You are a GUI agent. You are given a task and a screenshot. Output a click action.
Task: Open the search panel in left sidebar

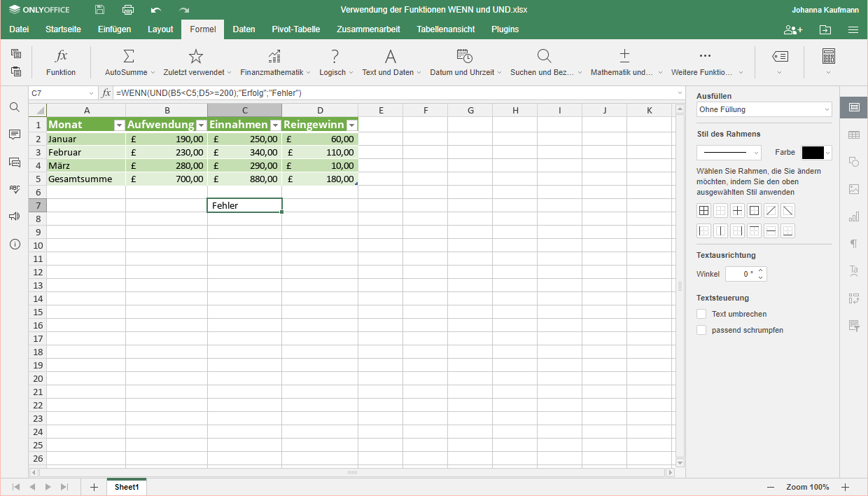pos(14,107)
